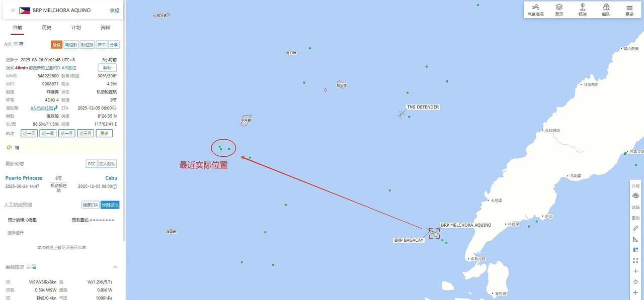Click the BRP MELCHORA AQUINO ship marker
Screen dimensions: 644x300
pos(434,233)
